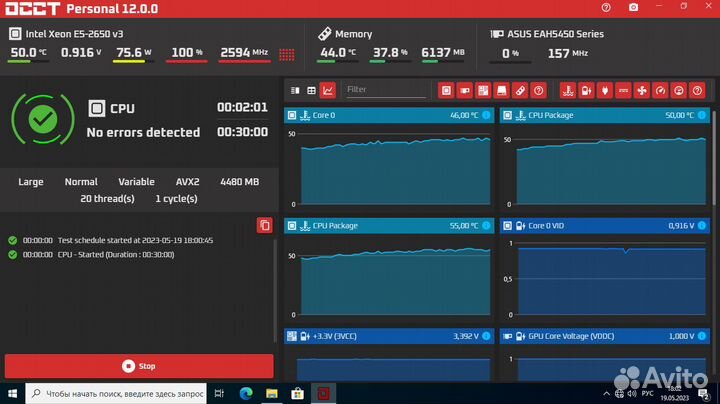Click the CPU usage value 100 %

[186, 52]
